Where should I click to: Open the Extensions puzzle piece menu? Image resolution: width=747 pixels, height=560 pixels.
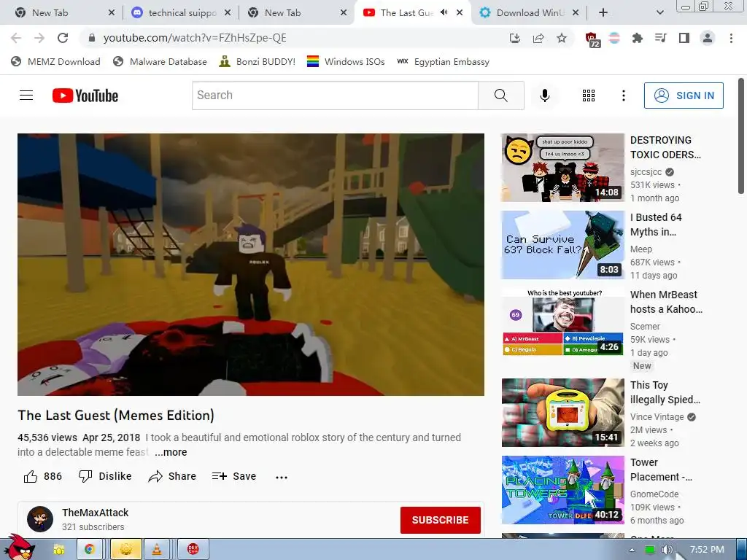pyautogui.click(x=637, y=38)
